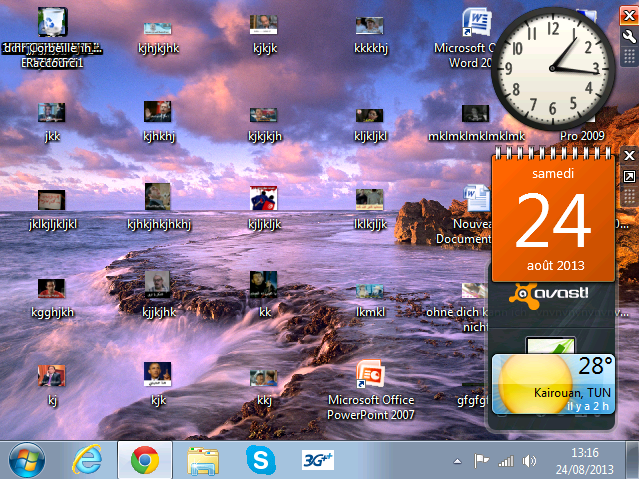Grab the clock gadget drag handle
Screen dimensions: 639x479
[629, 57]
